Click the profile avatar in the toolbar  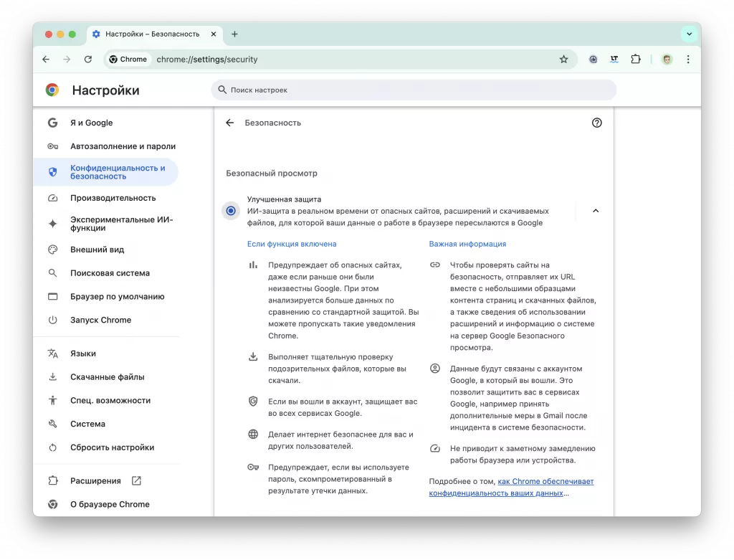point(667,60)
